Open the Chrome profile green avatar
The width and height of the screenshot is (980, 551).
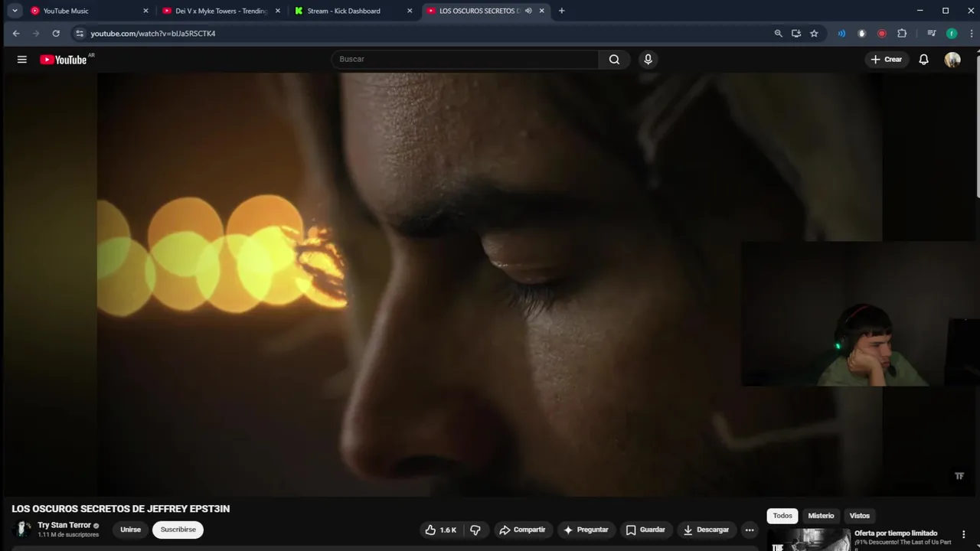pos(952,34)
